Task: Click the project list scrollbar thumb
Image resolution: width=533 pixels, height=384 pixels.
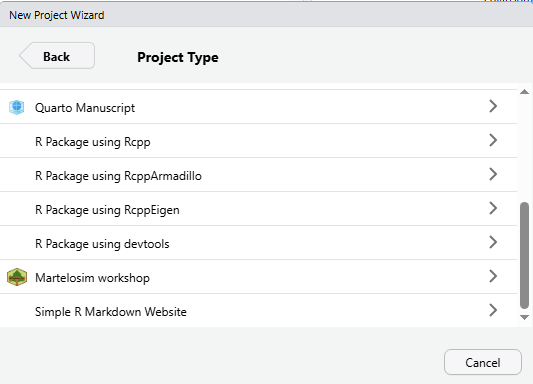Action: (x=525, y=256)
